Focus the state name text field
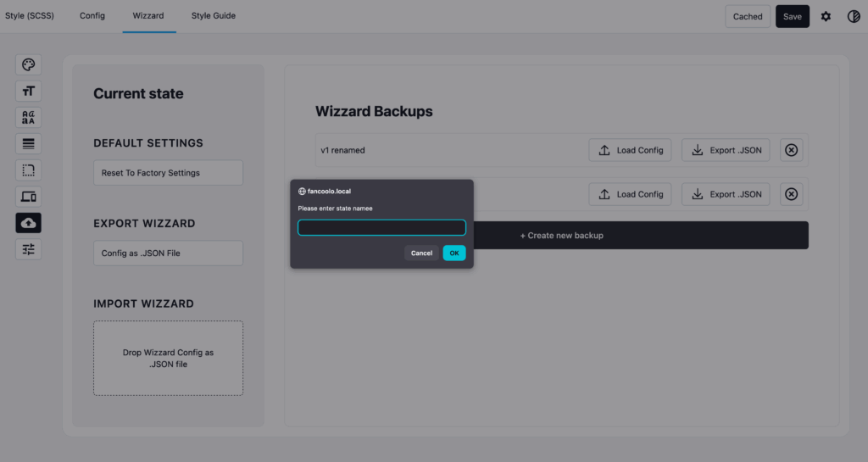Viewport: 868px width, 462px height. click(x=381, y=227)
